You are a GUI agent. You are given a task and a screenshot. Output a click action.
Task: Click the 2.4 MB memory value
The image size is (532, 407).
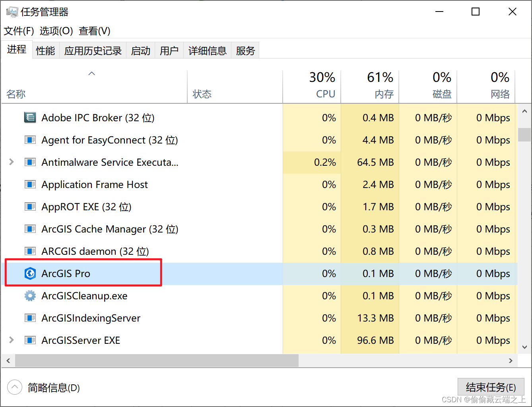pos(378,184)
